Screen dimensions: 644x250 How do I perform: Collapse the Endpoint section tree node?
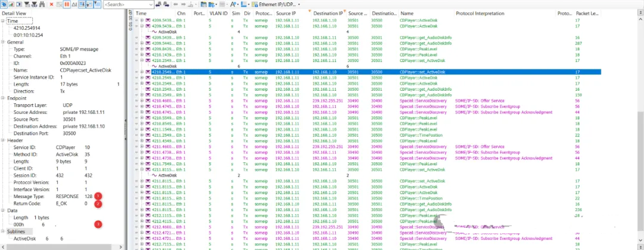click(3, 98)
